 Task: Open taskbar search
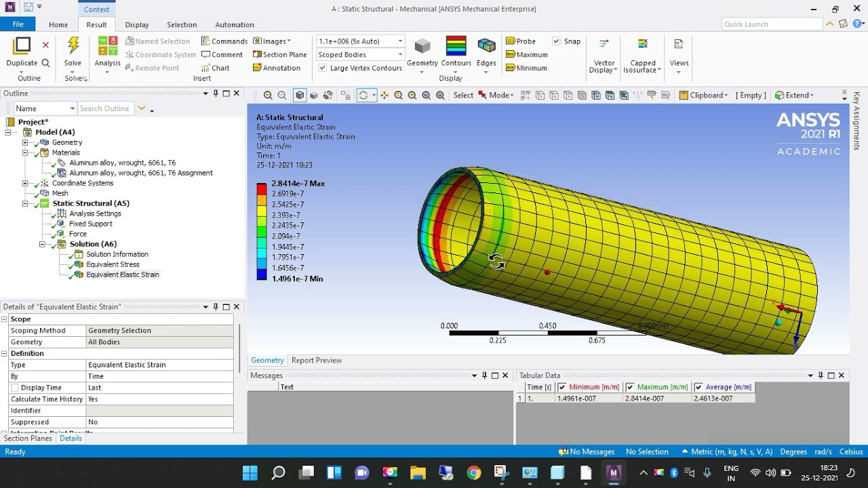[x=278, y=472]
